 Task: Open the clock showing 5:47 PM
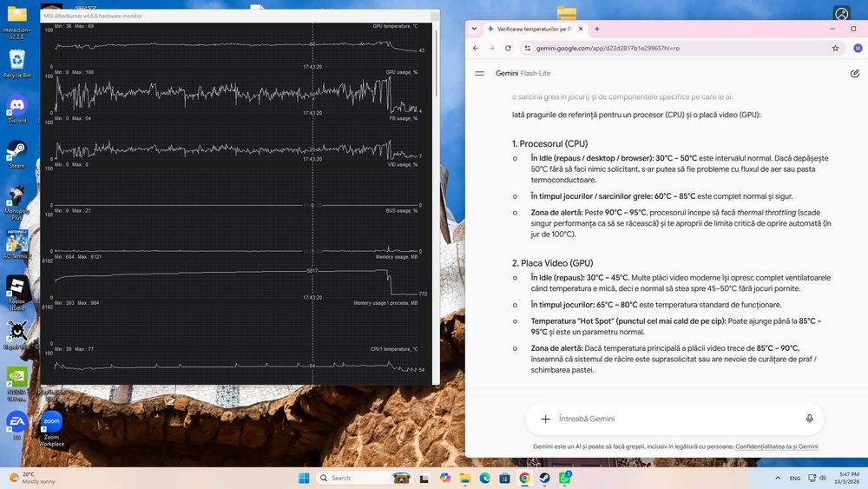[x=849, y=478]
